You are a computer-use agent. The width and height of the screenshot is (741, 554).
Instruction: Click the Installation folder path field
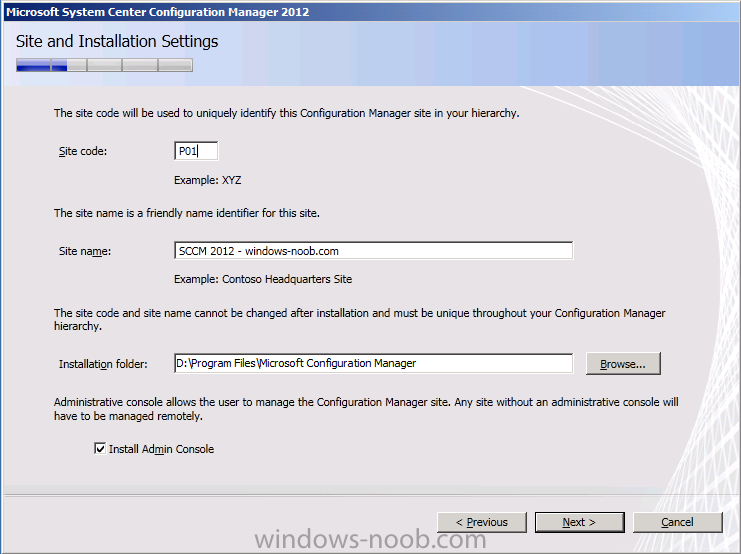pyautogui.click(x=373, y=363)
